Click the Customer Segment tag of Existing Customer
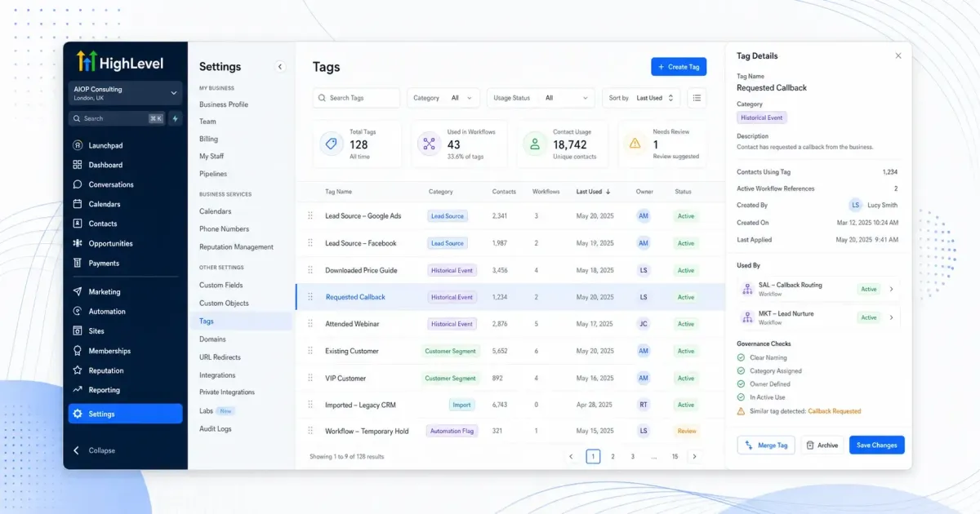 452,351
